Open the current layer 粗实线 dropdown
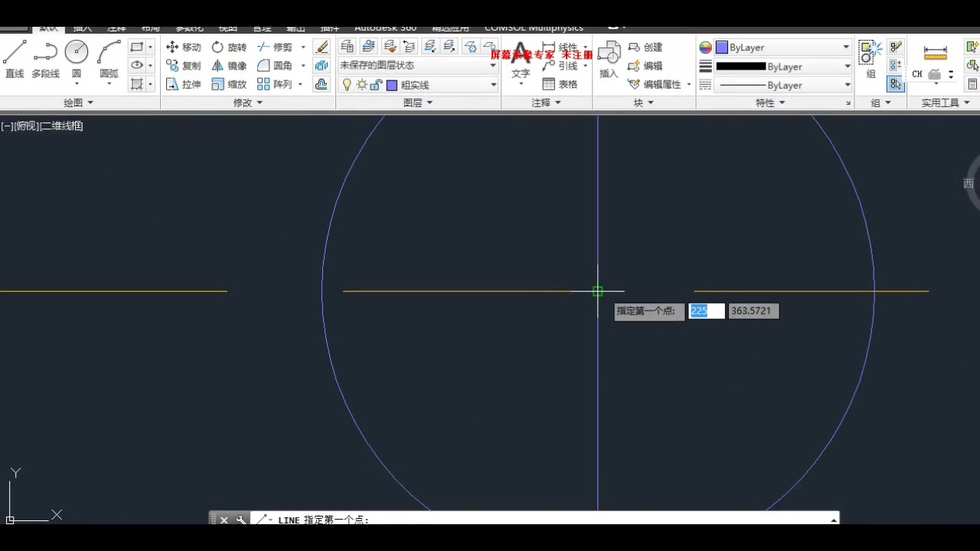Screen dimensions: 980x551 click(x=418, y=85)
